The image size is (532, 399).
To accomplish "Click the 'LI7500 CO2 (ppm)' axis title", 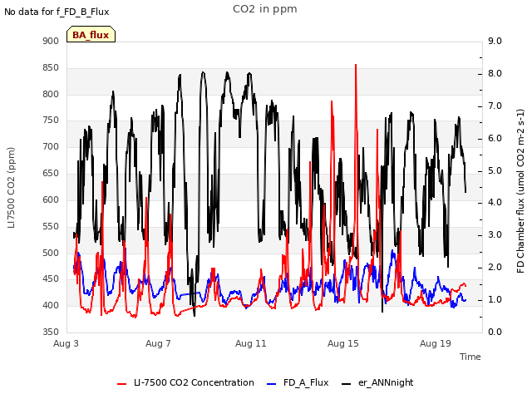I will pos(11,188).
